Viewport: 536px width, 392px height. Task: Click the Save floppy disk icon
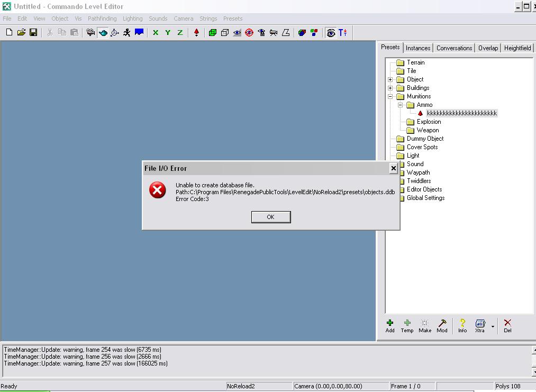[x=33, y=32]
